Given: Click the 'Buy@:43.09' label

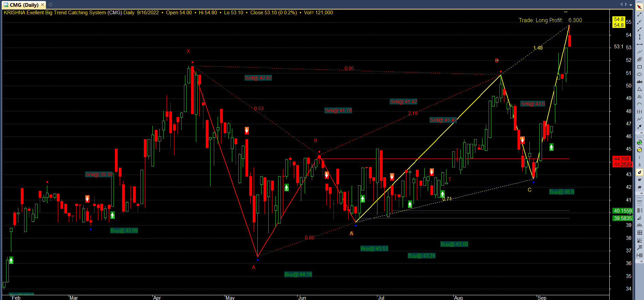Looking at the screenshot, I should coord(124,231).
